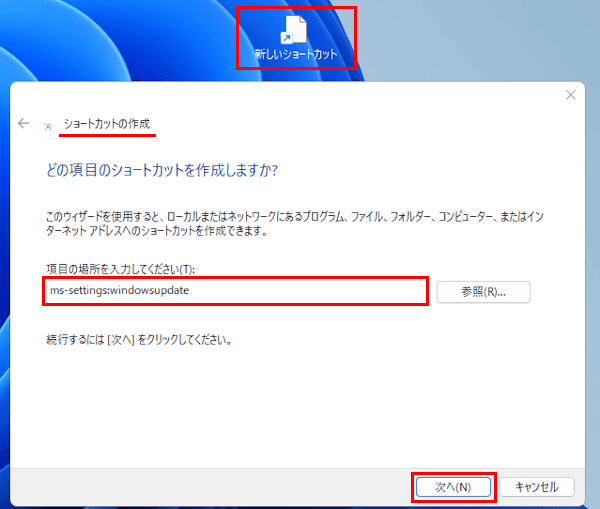Select the 新しいショートカット desktop icon
Image resolution: width=600 pixels, height=509 pixels.
[x=296, y=30]
